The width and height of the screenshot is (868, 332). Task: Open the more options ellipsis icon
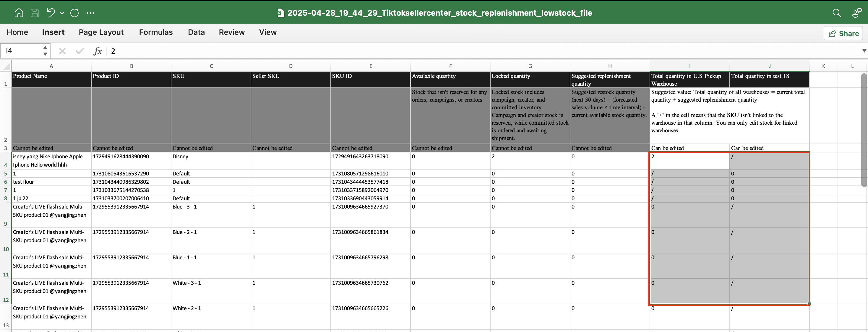tap(90, 13)
